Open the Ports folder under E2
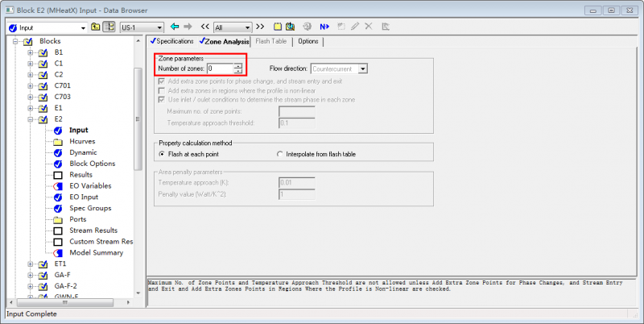Screen dimensions: 644x324 point(77,219)
